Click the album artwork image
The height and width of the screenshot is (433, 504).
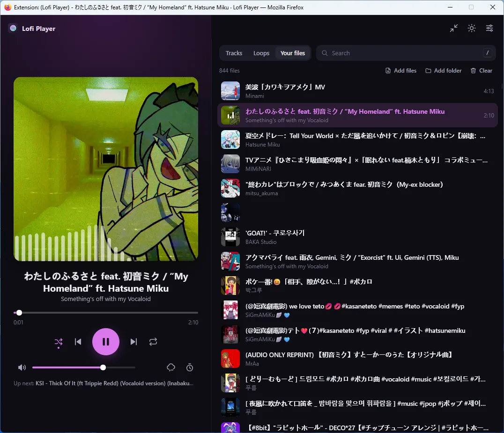106,169
